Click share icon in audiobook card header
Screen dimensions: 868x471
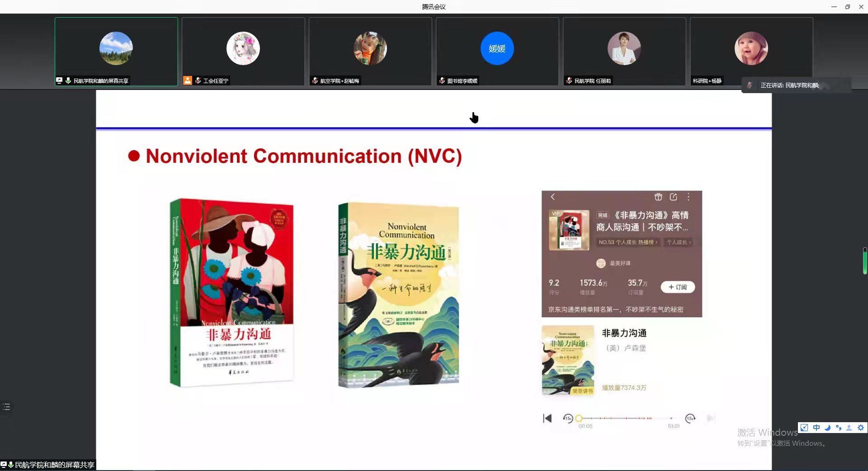[x=674, y=197]
